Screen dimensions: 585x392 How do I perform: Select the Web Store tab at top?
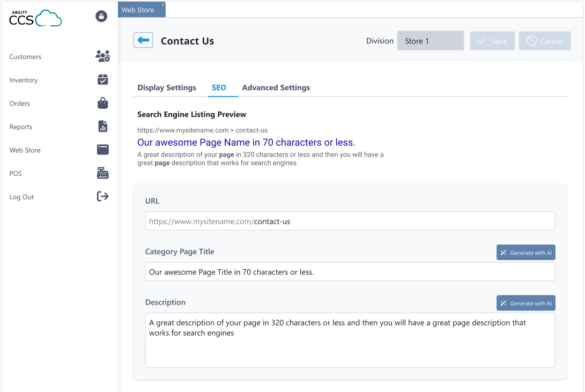coord(139,9)
